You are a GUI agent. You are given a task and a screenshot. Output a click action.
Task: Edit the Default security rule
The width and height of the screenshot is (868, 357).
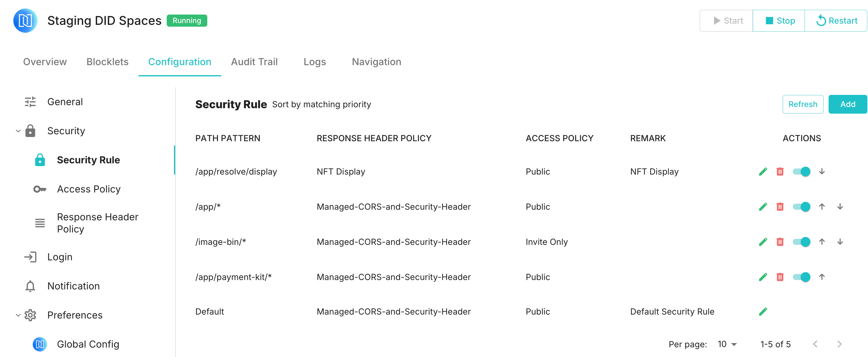(x=763, y=312)
